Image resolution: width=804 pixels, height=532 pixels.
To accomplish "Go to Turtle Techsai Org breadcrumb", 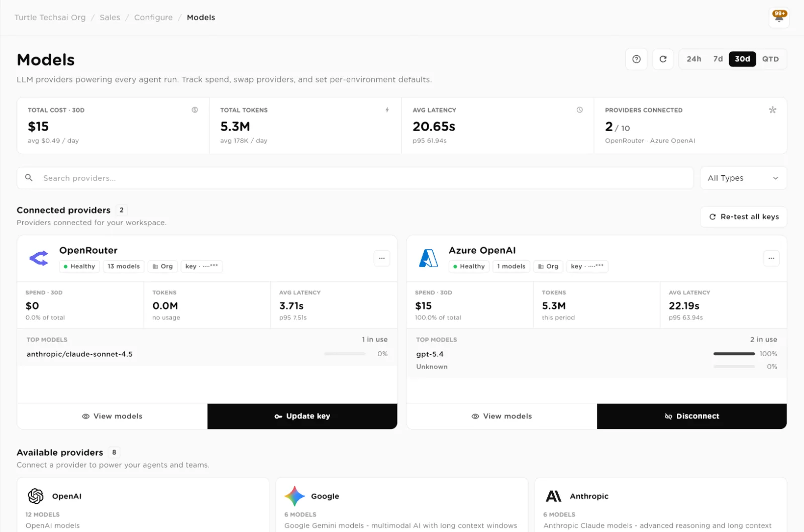I will 50,18.
